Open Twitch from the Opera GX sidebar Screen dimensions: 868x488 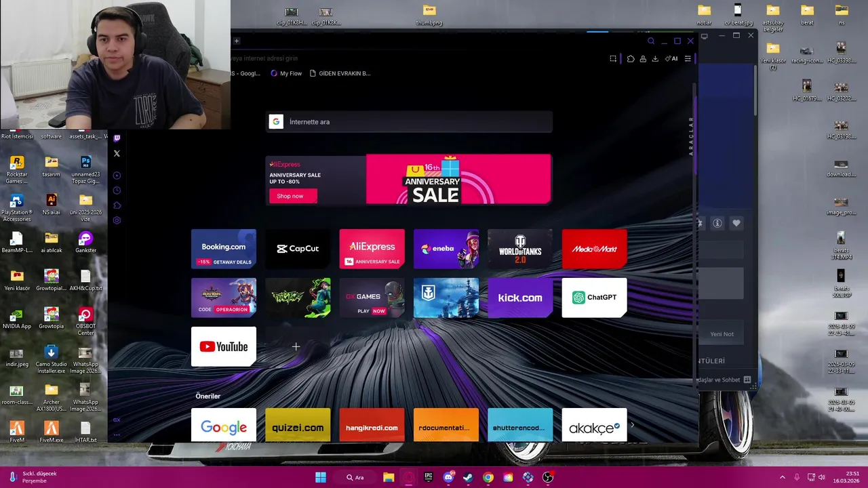coord(117,138)
